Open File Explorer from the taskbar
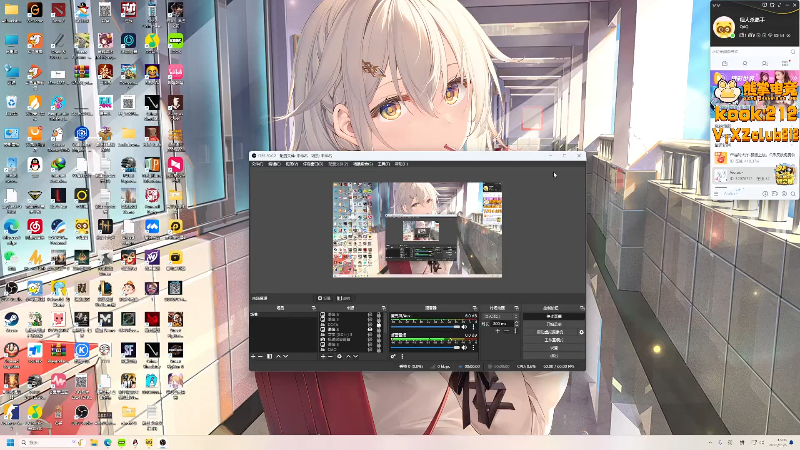 tap(94, 442)
